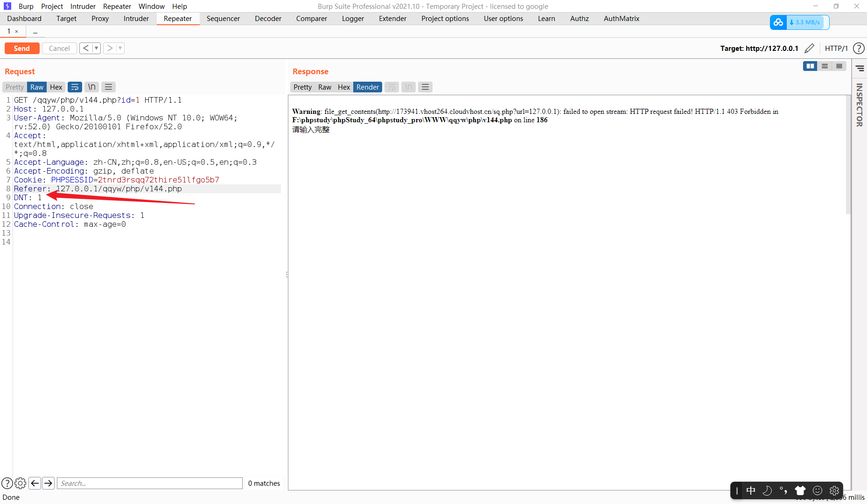Screen dimensions: 867x504
Task: Click the Send button
Action: [x=22, y=48]
